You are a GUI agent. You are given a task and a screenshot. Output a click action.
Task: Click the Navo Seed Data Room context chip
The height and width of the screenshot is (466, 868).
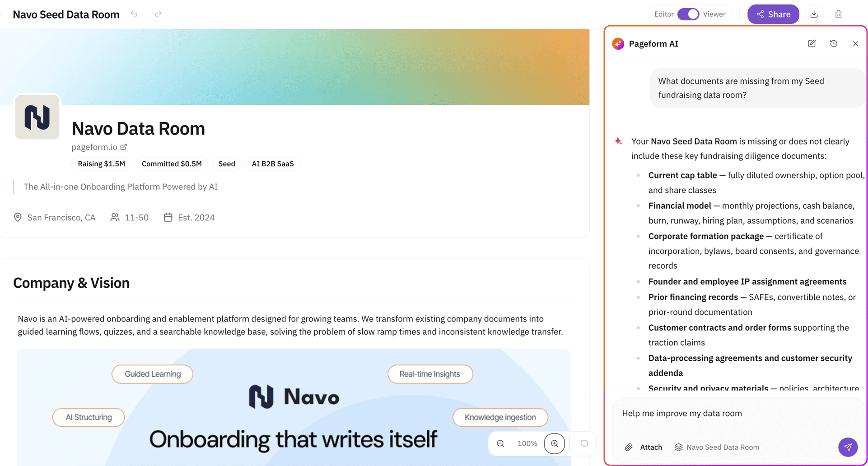click(717, 447)
